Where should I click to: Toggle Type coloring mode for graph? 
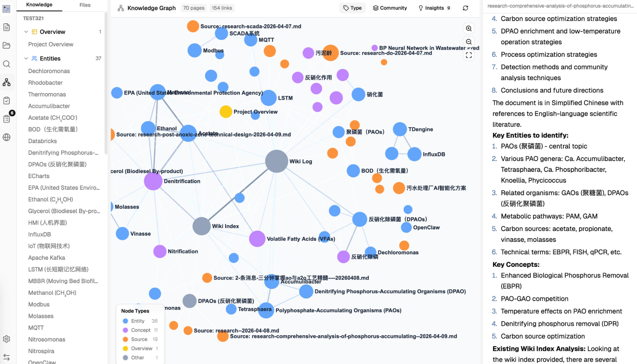[352, 8]
